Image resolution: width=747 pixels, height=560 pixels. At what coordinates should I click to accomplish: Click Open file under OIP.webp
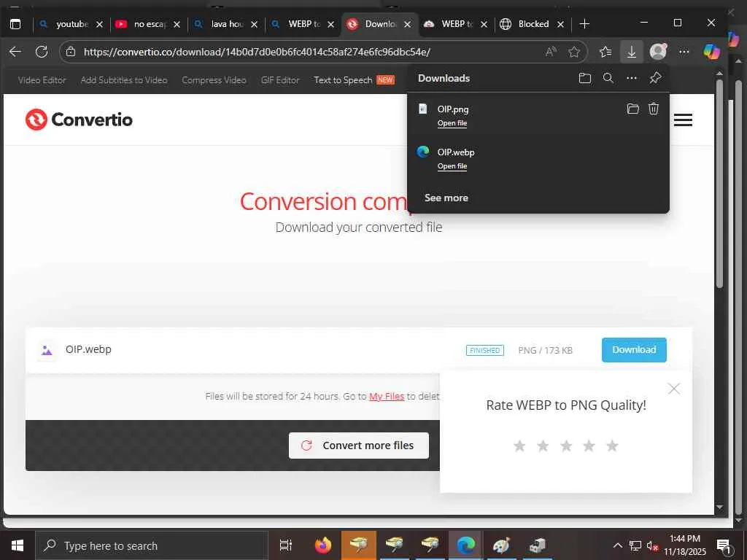(452, 166)
